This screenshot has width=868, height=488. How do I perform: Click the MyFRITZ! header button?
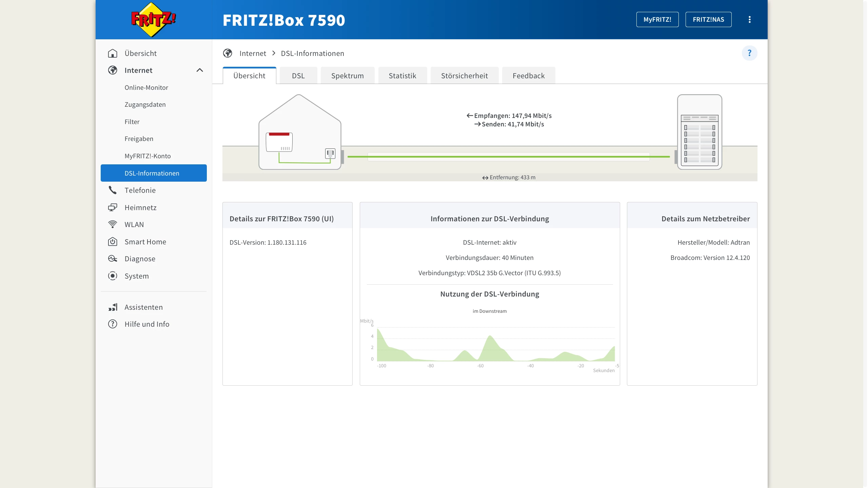point(657,20)
